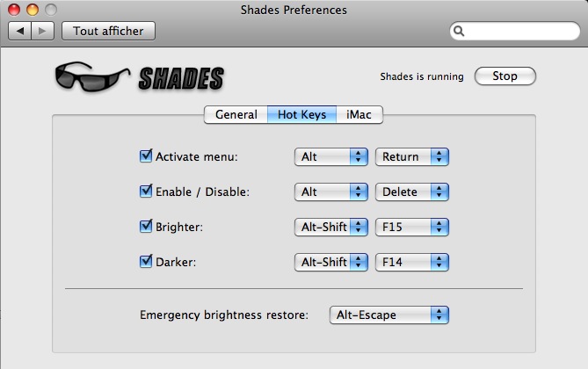
Task: Uncheck the Activate menu checkbox
Action: 146,156
